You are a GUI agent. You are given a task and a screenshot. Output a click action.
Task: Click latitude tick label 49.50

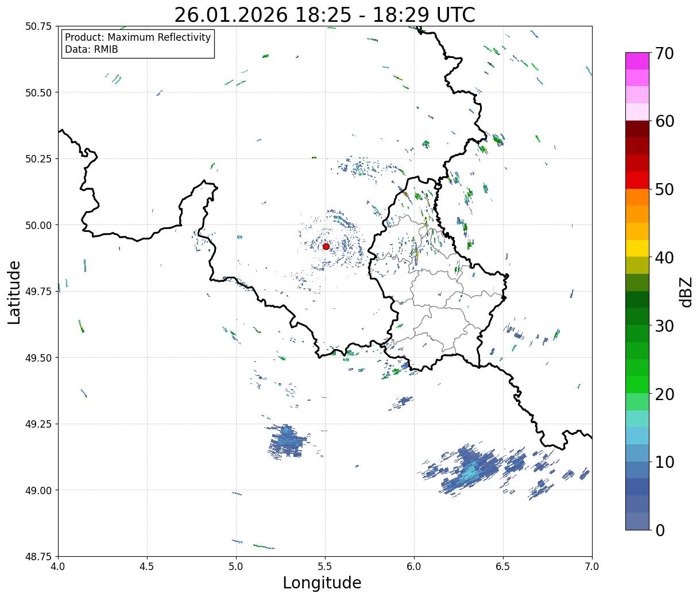coord(38,358)
